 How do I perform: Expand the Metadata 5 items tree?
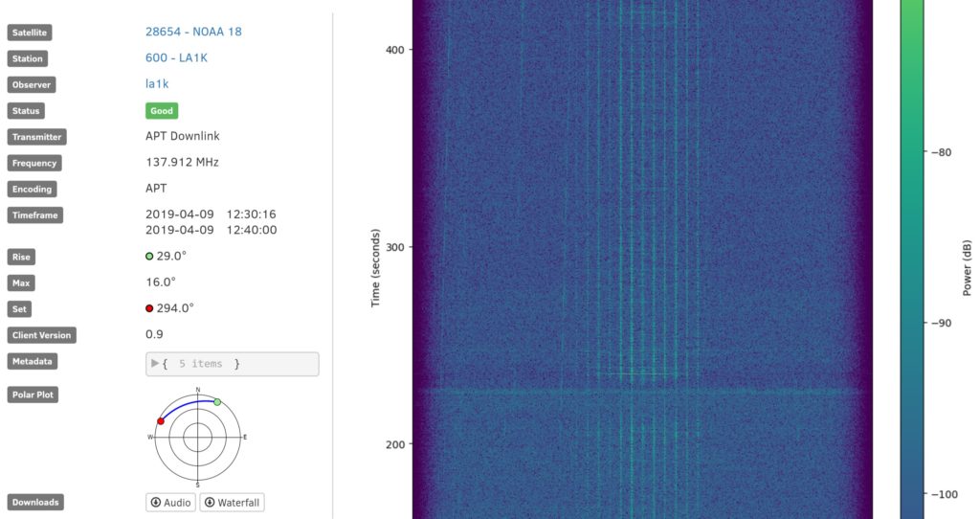click(156, 364)
